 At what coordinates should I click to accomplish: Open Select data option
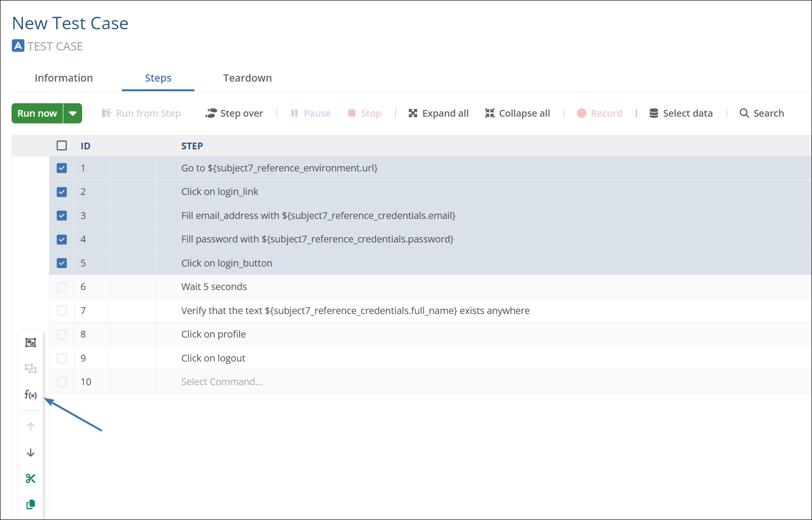pyautogui.click(x=681, y=113)
